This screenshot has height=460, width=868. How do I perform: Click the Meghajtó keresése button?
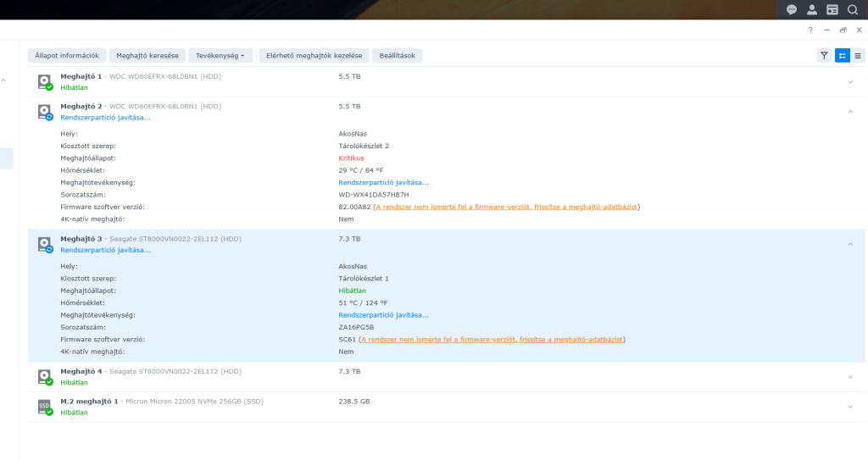[147, 55]
